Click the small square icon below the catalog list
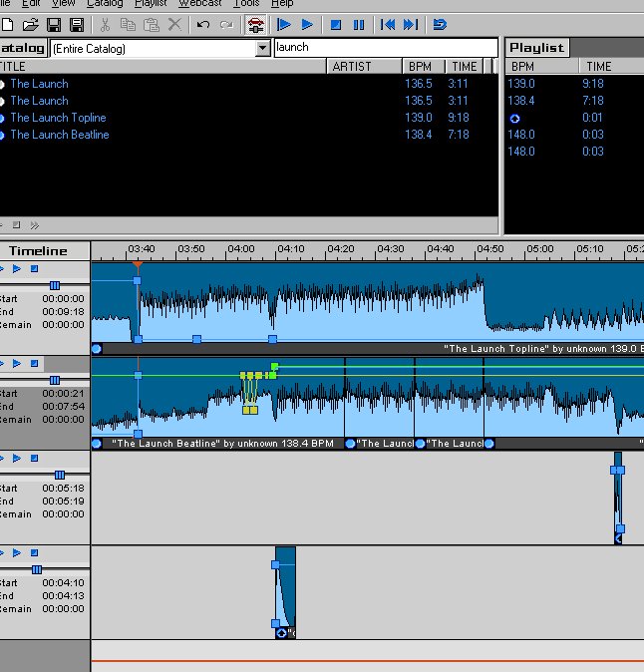 (16, 225)
